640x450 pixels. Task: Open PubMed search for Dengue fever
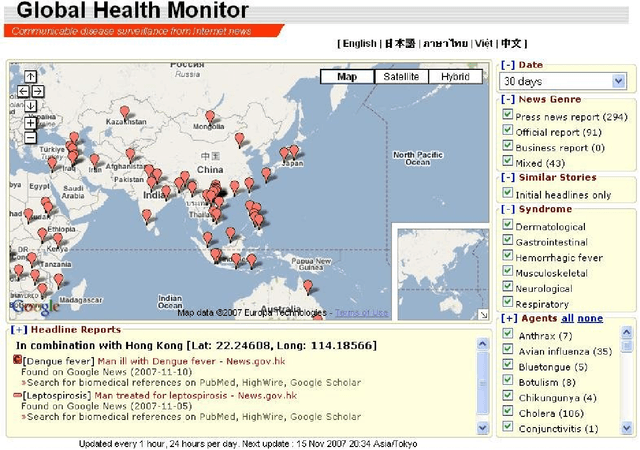217,383
